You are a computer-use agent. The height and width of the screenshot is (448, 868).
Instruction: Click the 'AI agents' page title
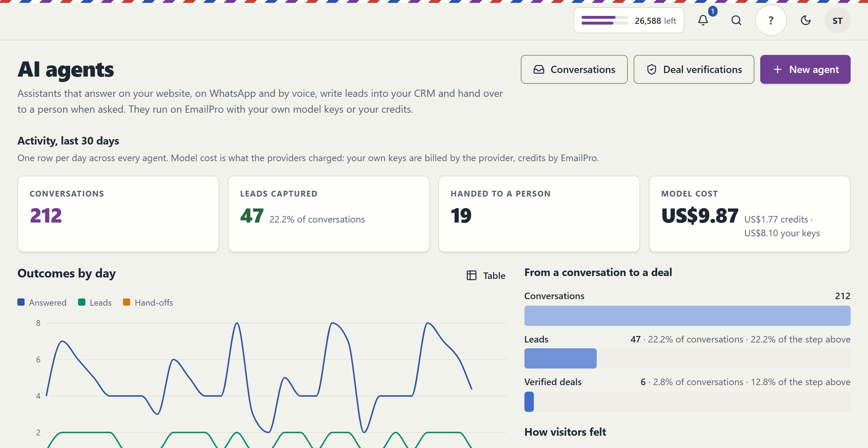[65, 69]
